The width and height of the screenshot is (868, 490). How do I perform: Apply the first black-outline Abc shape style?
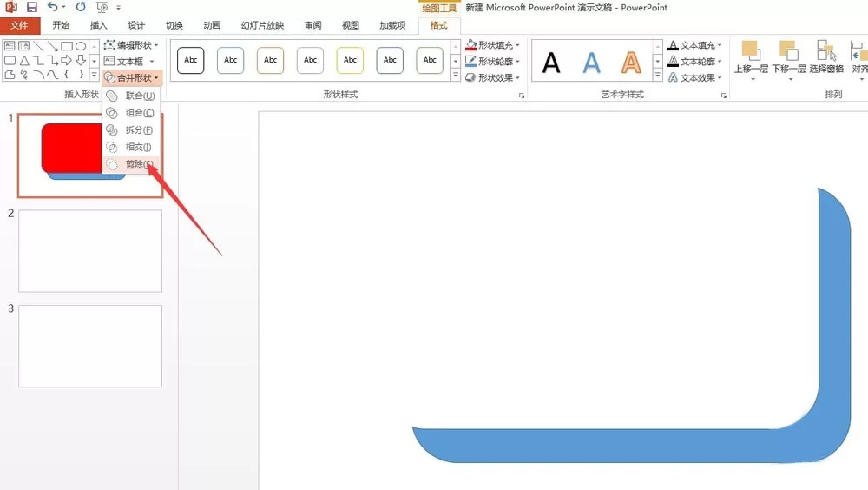[190, 61]
